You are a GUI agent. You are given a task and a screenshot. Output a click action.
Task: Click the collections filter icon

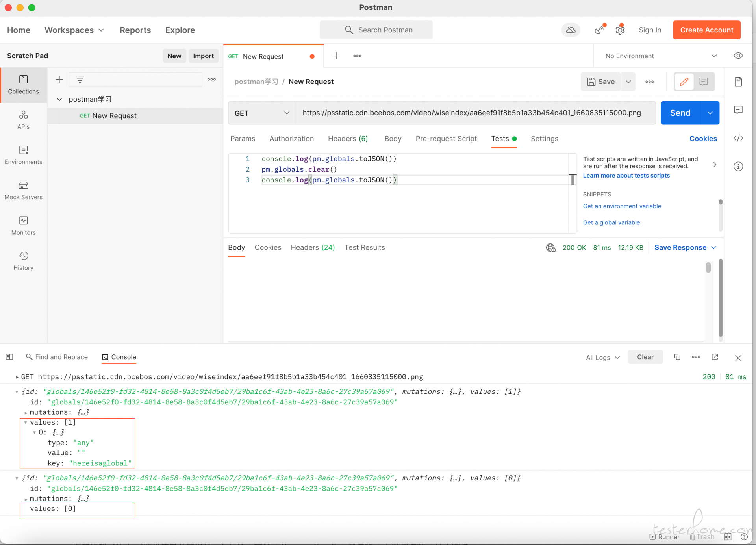pyautogui.click(x=80, y=80)
